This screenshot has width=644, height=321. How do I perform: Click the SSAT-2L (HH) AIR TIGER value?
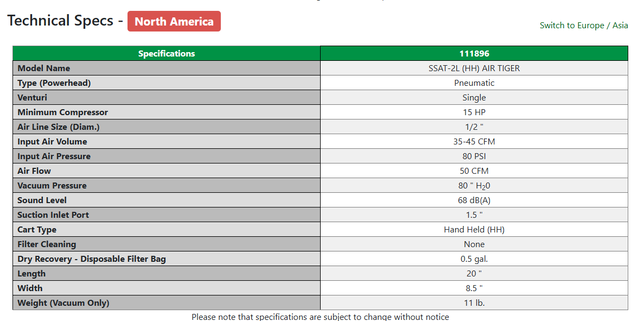474,68
